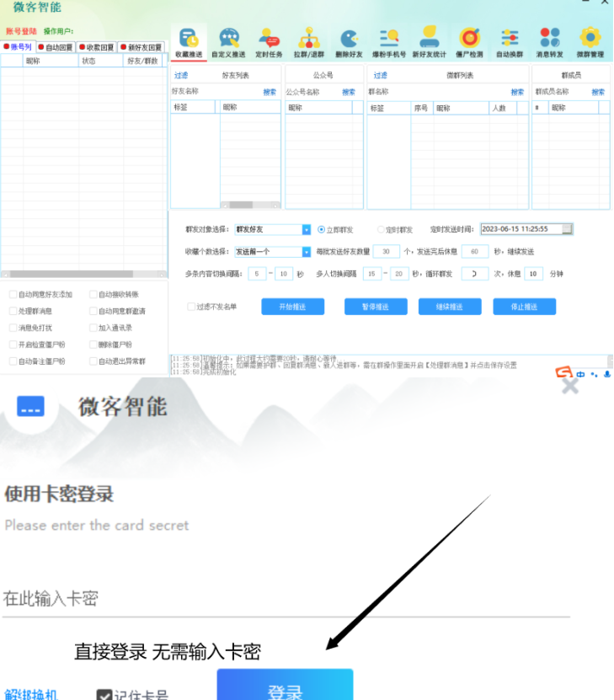Switch to the 自动回复 tab
This screenshot has height=700, width=614.
tap(56, 47)
